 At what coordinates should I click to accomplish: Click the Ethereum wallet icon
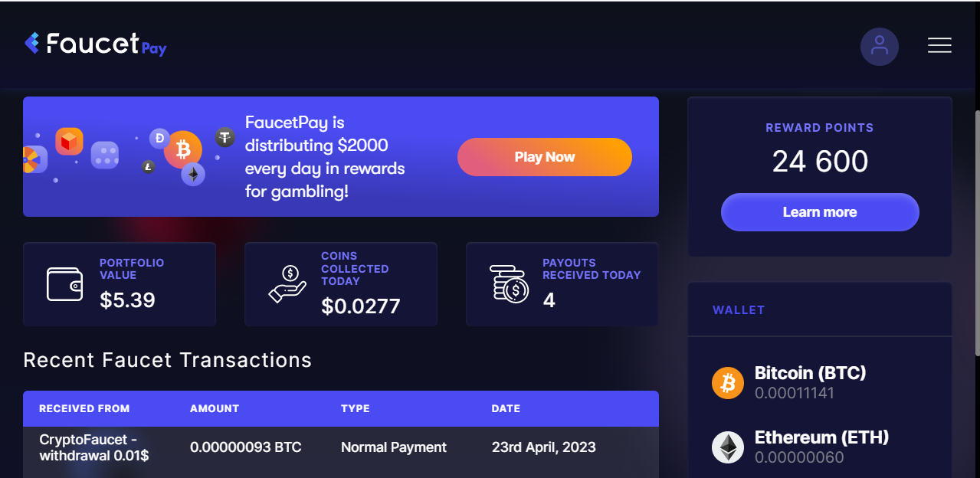728,447
